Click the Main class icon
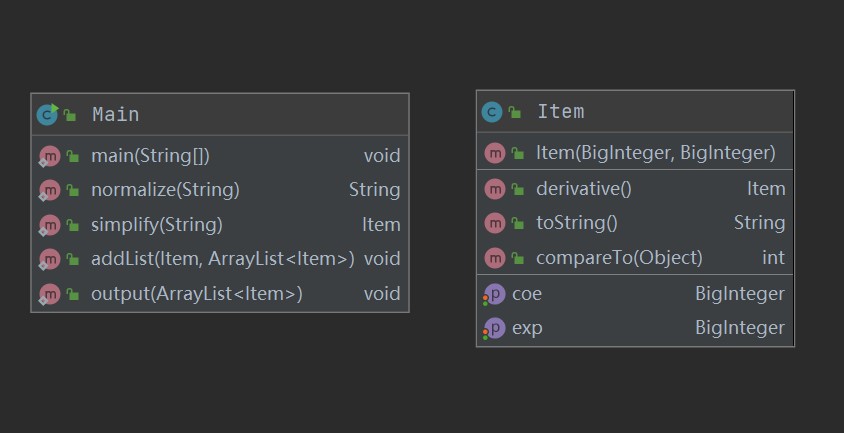844x433 pixels. click(x=47, y=114)
